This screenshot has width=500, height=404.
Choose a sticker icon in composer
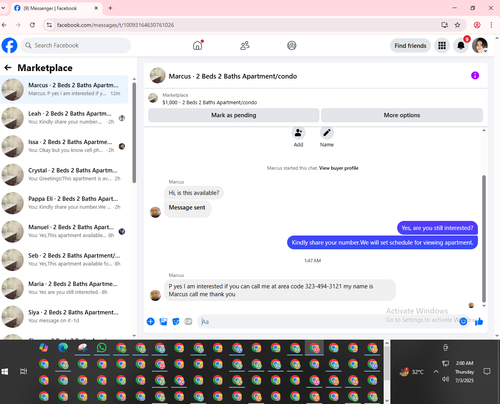coord(176,321)
